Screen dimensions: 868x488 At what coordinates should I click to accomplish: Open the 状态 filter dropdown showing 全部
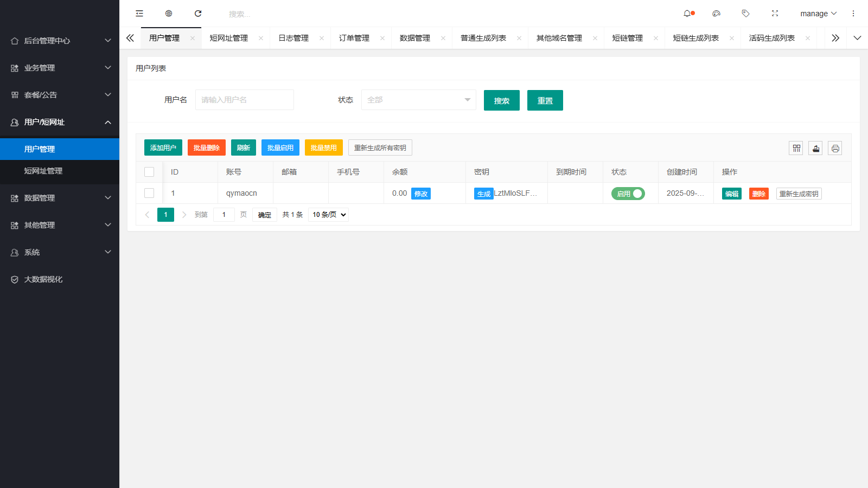coord(418,100)
